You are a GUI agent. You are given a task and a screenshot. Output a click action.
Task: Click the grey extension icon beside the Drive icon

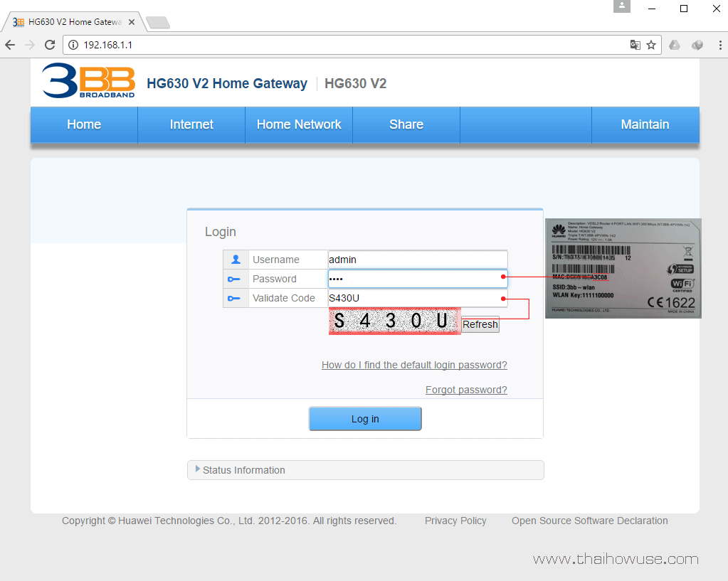point(697,45)
